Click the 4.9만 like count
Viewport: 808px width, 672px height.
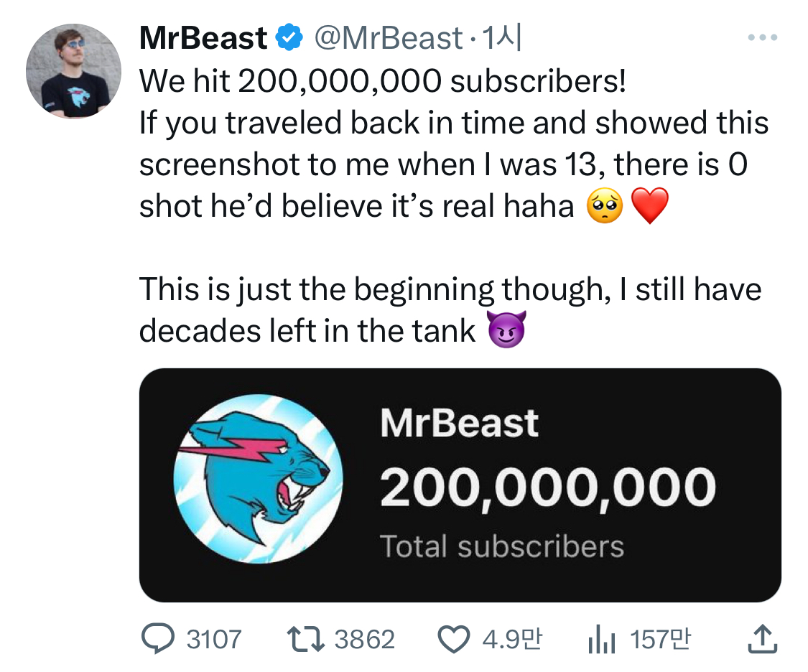(512, 639)
